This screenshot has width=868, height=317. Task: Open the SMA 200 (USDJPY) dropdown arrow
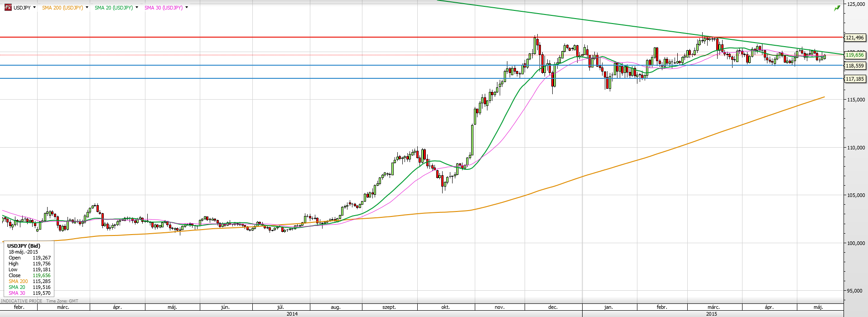(x=87, y=8)
